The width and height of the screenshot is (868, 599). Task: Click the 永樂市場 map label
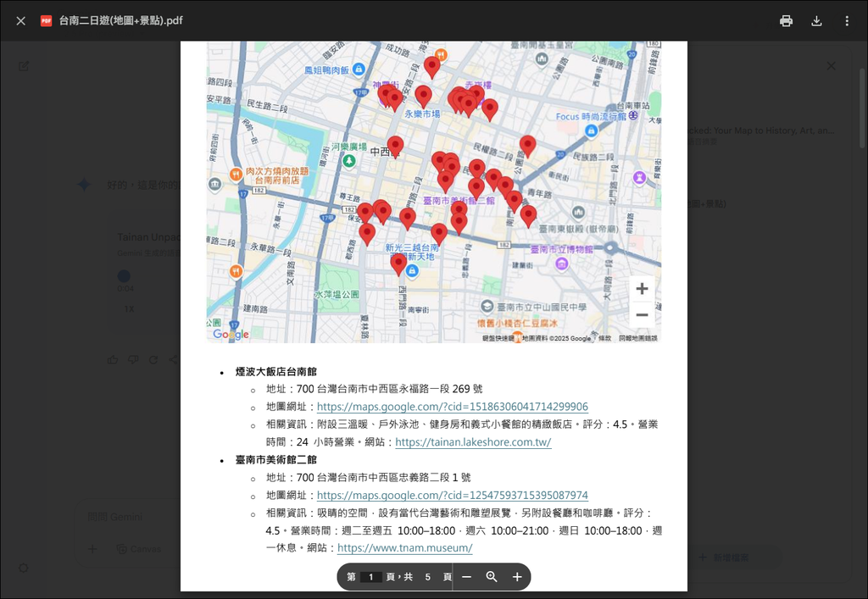click(x=422, y=114)
